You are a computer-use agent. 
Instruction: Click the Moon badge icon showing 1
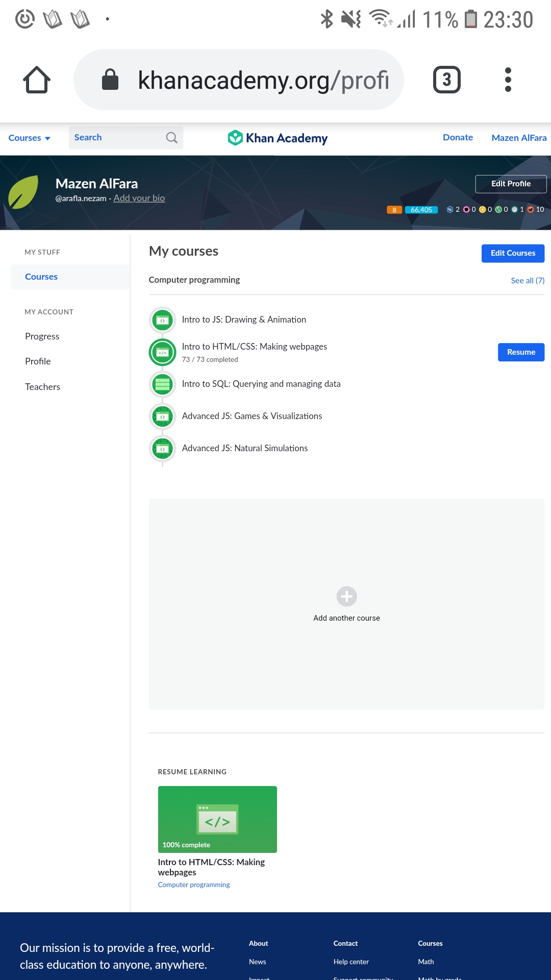point(514,209)
